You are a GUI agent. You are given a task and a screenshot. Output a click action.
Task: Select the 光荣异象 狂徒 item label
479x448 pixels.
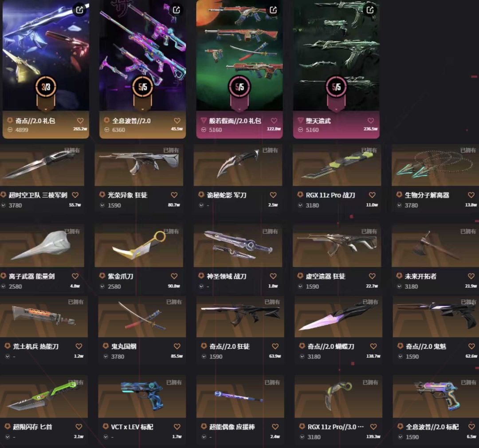pyautogui.click(x=127, y=195)
